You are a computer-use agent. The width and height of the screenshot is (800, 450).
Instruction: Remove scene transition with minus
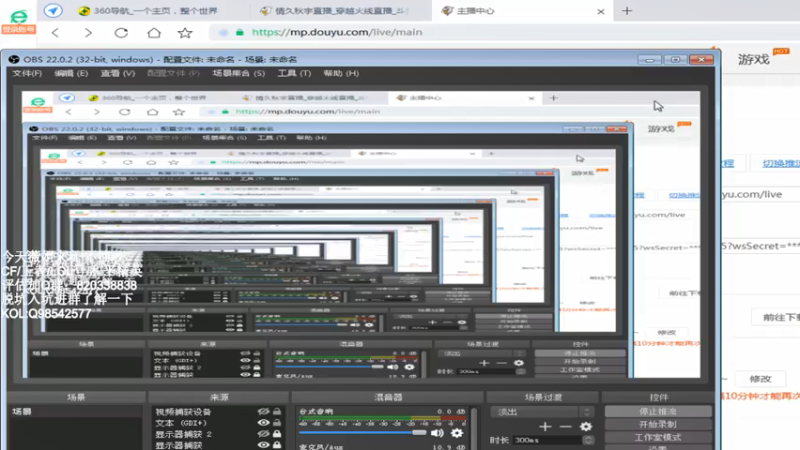[565, 426]
